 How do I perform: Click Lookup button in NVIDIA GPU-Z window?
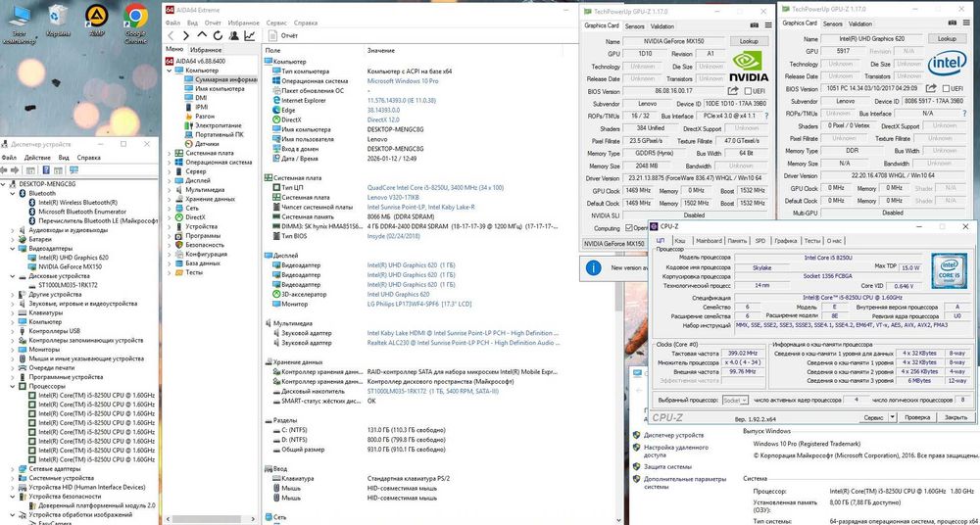(749, 41)
